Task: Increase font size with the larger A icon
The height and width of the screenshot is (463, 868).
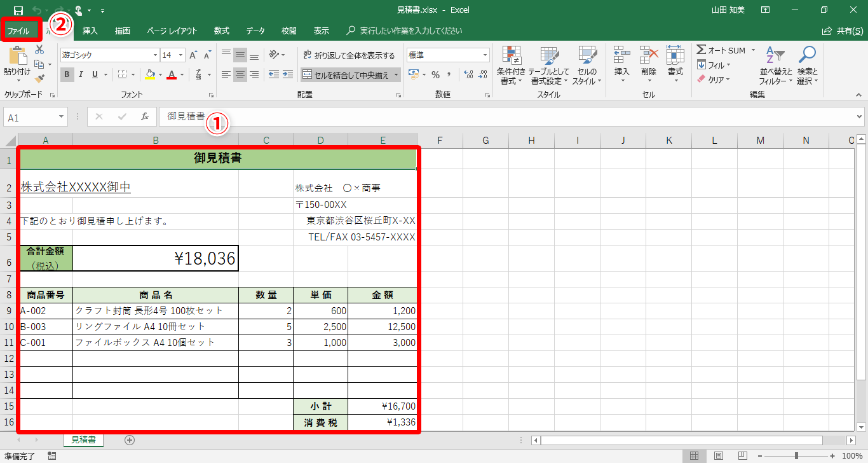Action: 193,55
